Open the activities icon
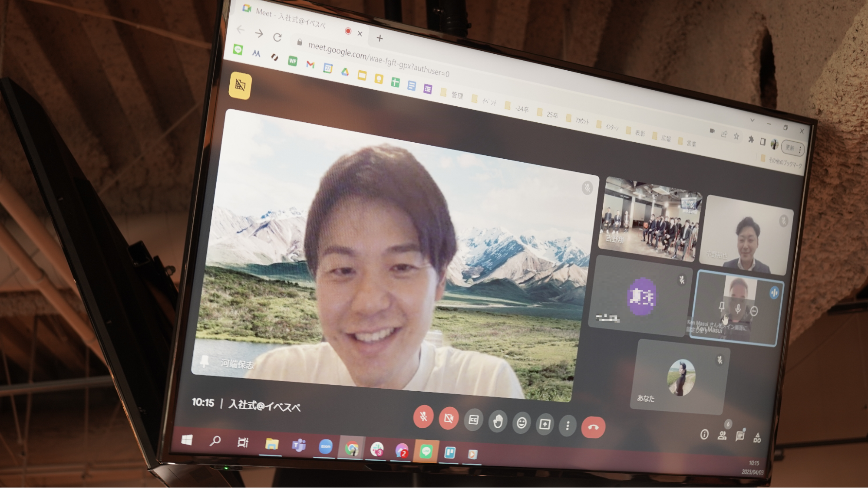The width and height of the screenshot is (868, 488). (x=757, y=437)
